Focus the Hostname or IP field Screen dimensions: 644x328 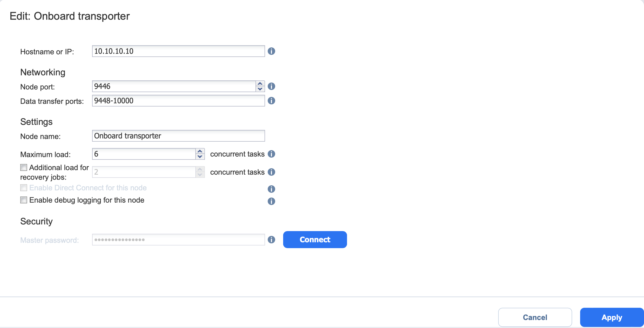[178, 51]
